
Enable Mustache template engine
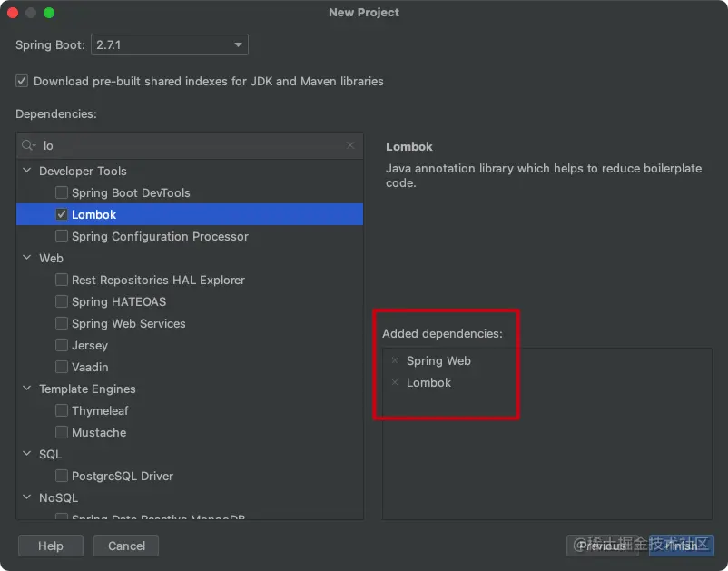coord(62,432)
